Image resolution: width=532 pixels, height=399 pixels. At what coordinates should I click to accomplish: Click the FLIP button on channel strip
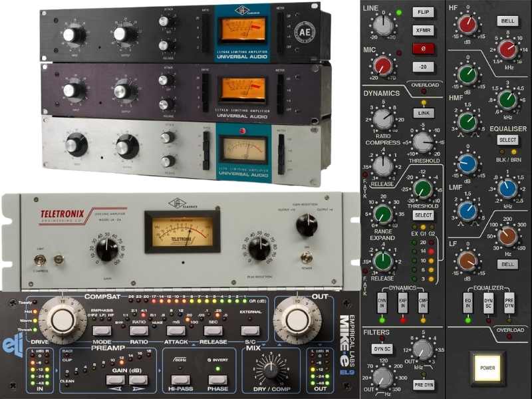423,12
